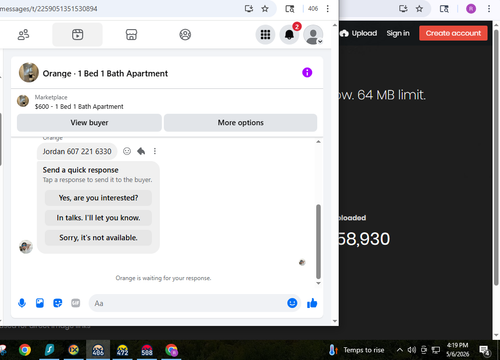Click the View buyer button
The width and height of the screenshot is (500, 360).
coord(89,123)
